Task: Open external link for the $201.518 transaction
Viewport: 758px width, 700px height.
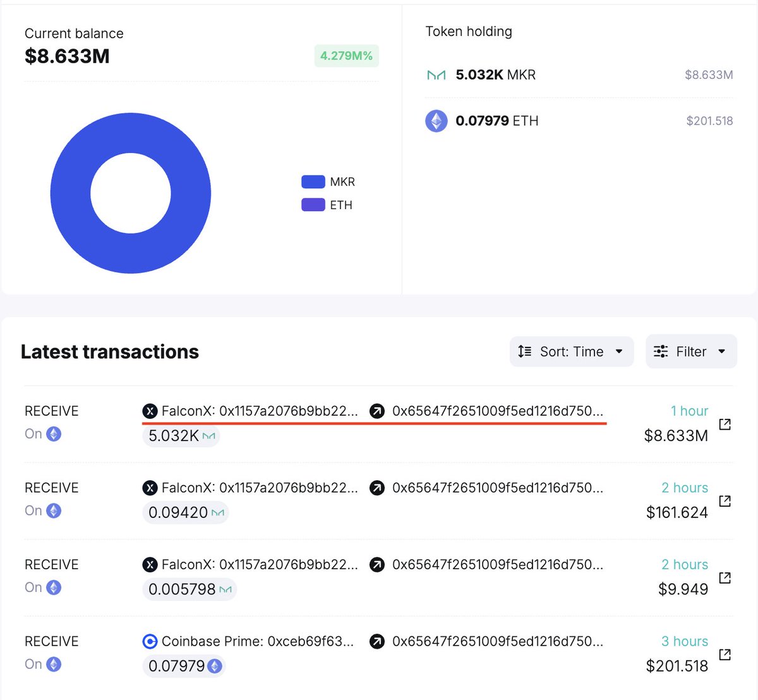Action: (725, 655)
